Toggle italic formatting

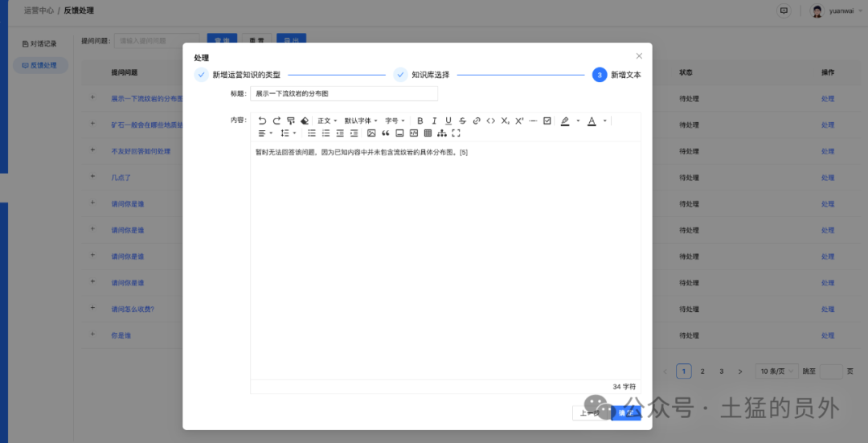tap(434, 121)
